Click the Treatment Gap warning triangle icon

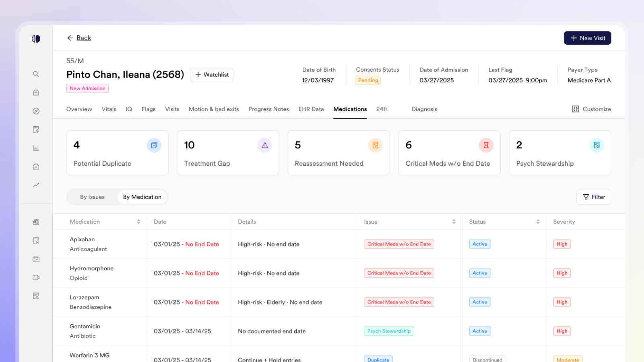pos(265,145)
